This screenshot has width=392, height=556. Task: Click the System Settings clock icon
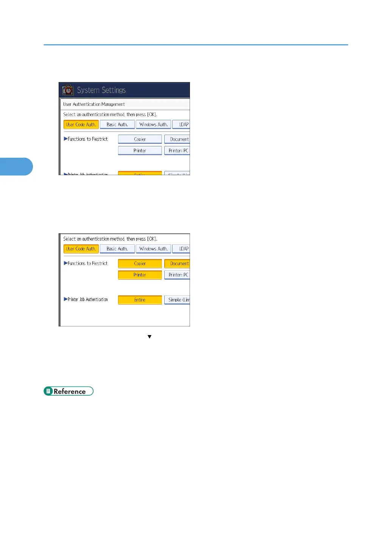pos(68,90)
